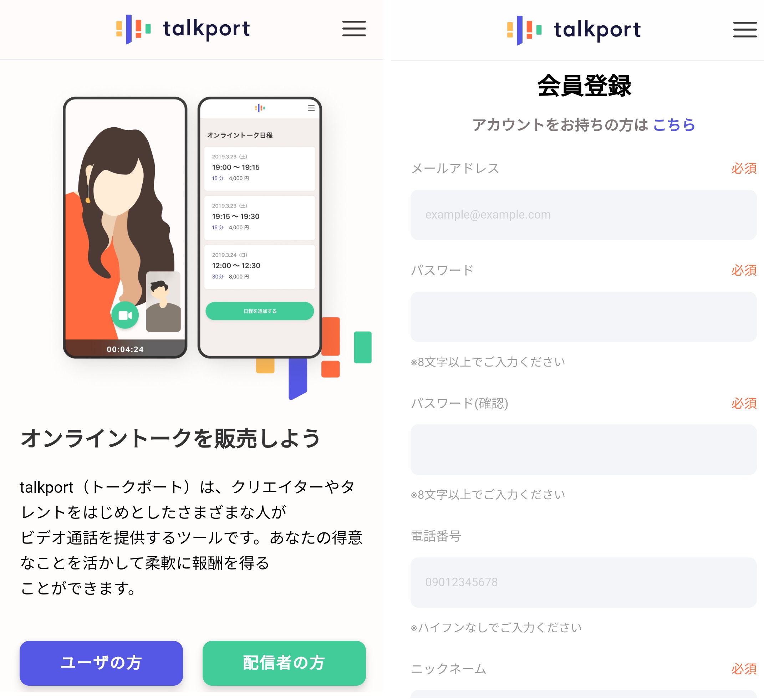Focus the パスワード input field
This screenshot has height=700, width=764.
584,317
